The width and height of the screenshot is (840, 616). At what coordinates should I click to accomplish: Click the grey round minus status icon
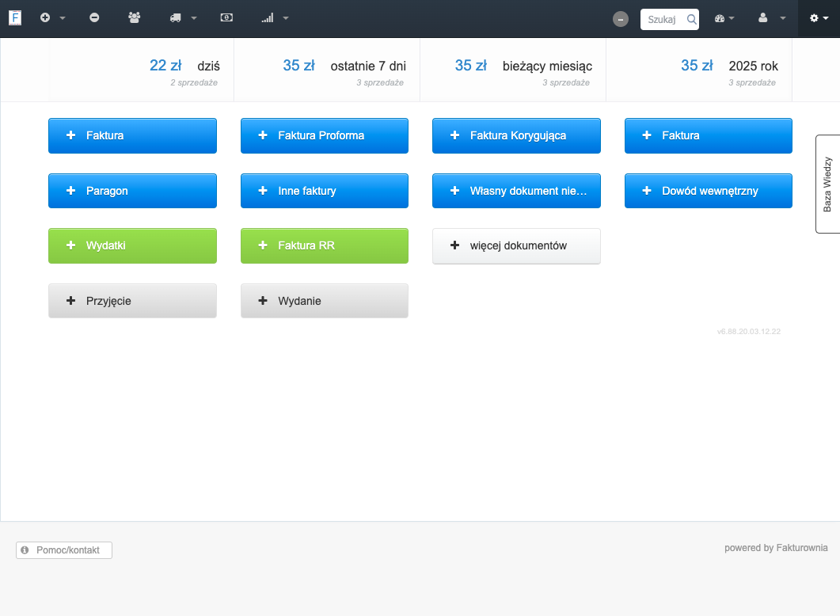point(621,19)
